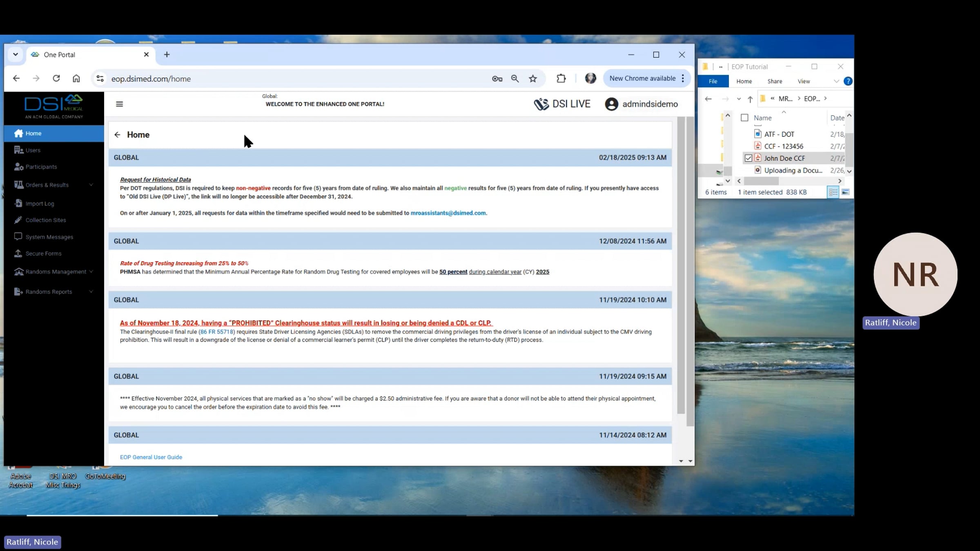Uncheck the John Doe CCF file checkbox
The height and width of the screenshot is (551, 980).
pos(748,158)
